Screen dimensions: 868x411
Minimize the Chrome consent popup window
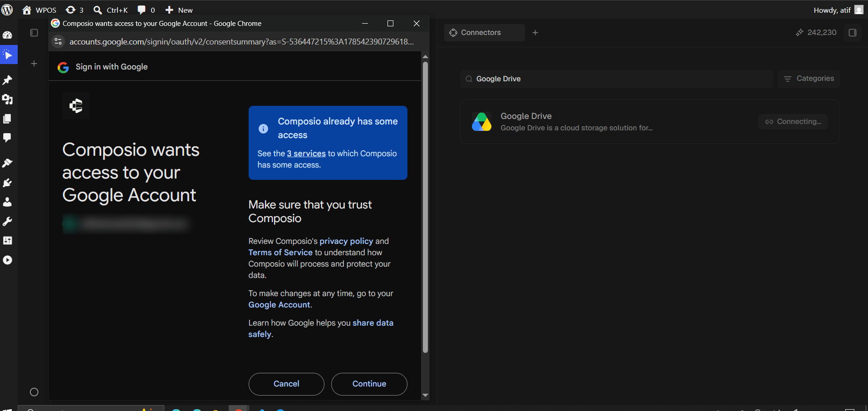[x=365, y=24]
